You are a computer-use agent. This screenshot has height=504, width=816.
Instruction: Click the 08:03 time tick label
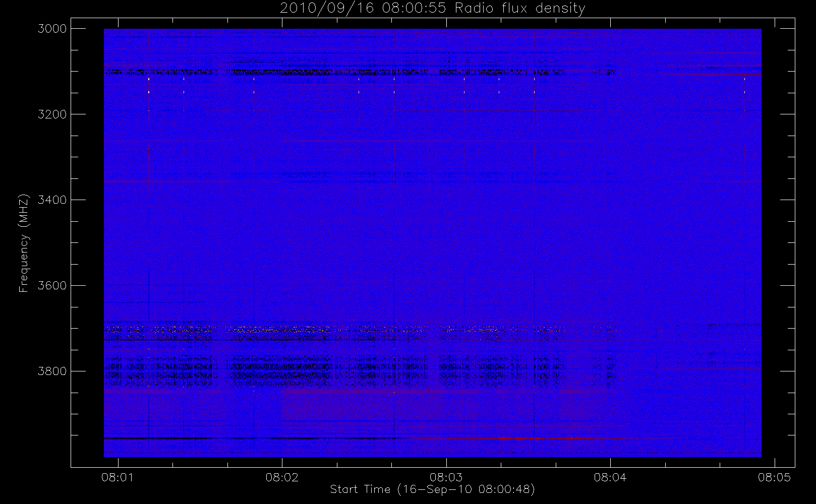pyautogui.click(x=446, y=477)
